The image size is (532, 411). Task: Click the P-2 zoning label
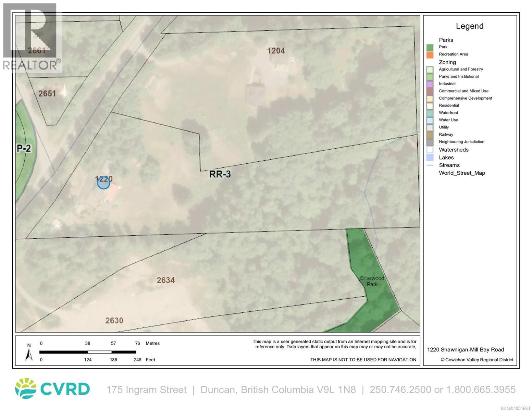[24, 148]
